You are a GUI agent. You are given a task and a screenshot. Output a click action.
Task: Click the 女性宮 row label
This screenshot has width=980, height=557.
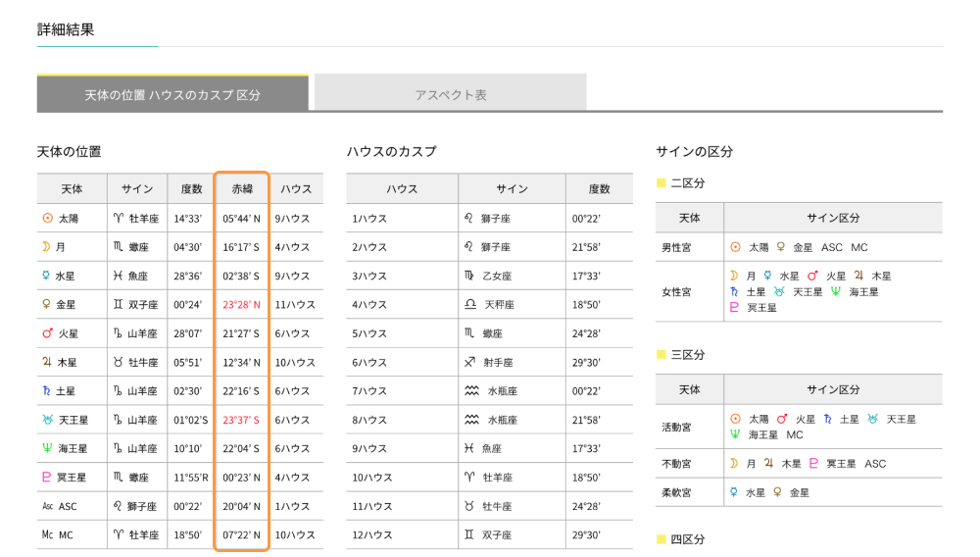[676, 291]
